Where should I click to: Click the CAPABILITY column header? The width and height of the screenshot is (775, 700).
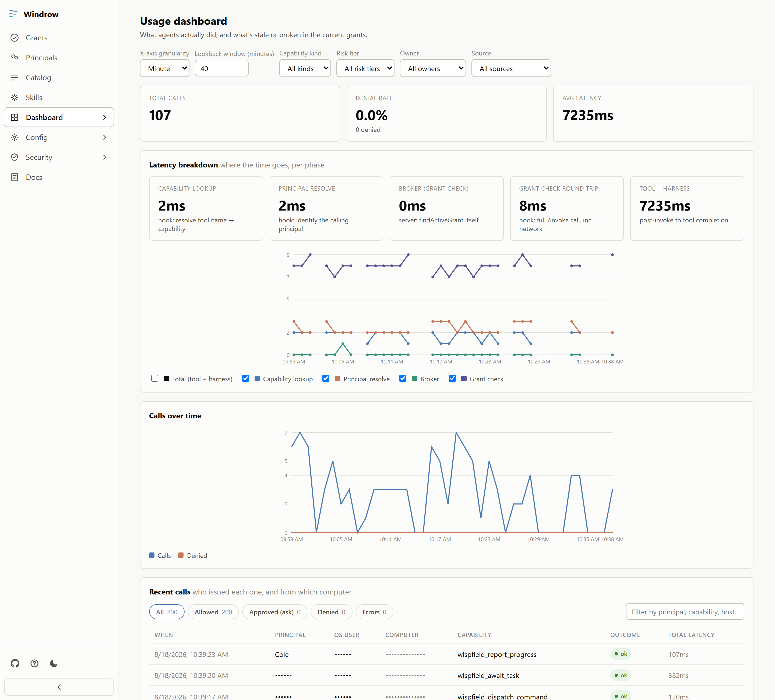(x=474, y=635)
